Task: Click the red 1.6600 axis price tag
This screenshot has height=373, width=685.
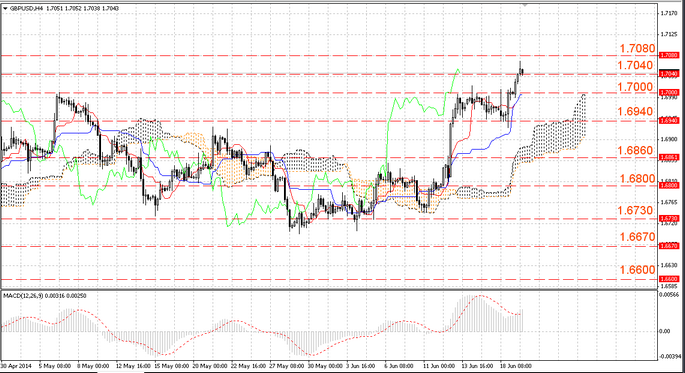Action: point(669,279)
